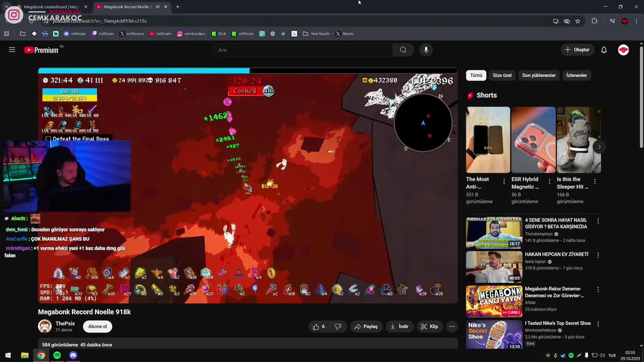Switch the TUR keyboard language indicator
The image size is (644, 362).
coord(612,355)
